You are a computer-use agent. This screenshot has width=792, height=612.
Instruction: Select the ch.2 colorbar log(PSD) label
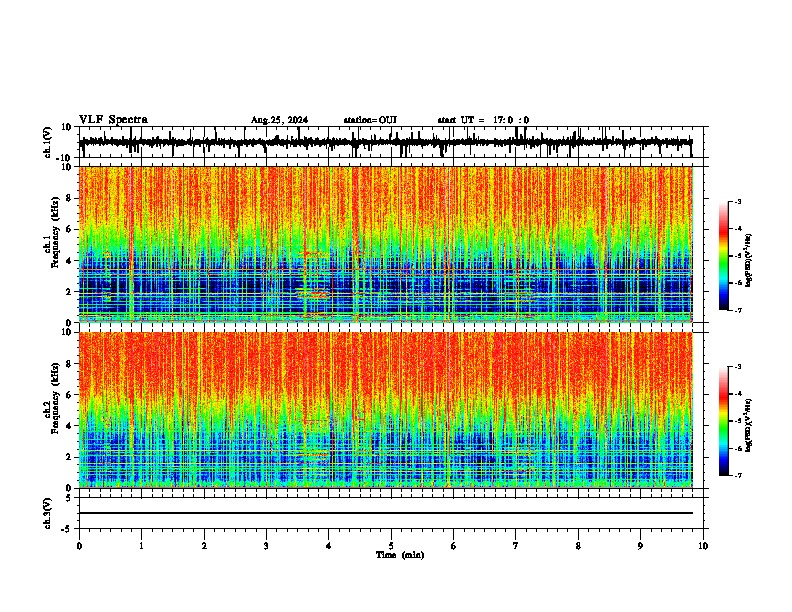pyautogui.click(x=749, y=425)
